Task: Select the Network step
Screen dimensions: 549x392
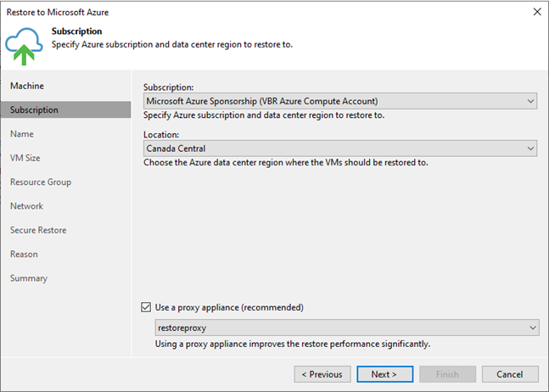Action: click(x=26, y=206)
